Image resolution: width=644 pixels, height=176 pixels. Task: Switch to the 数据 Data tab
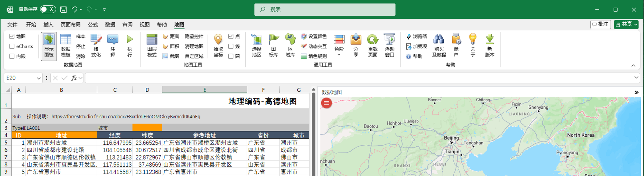(110, 25)
